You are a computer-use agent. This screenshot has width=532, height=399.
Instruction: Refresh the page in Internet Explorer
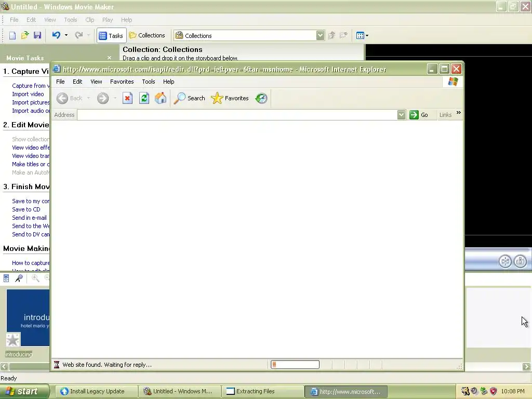144,98
